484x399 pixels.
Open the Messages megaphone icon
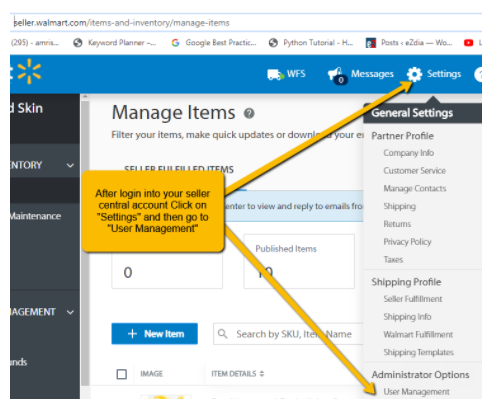coord(337,75)
